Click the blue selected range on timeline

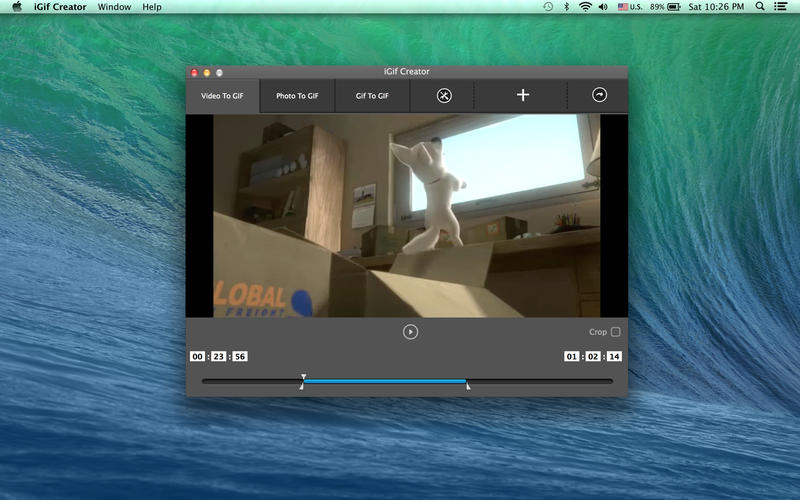pos(385,381)
